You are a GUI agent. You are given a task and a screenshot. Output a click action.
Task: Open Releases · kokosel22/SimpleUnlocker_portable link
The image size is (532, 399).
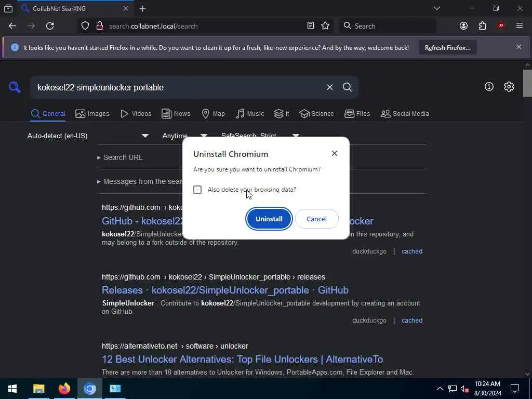pos(225,290)
